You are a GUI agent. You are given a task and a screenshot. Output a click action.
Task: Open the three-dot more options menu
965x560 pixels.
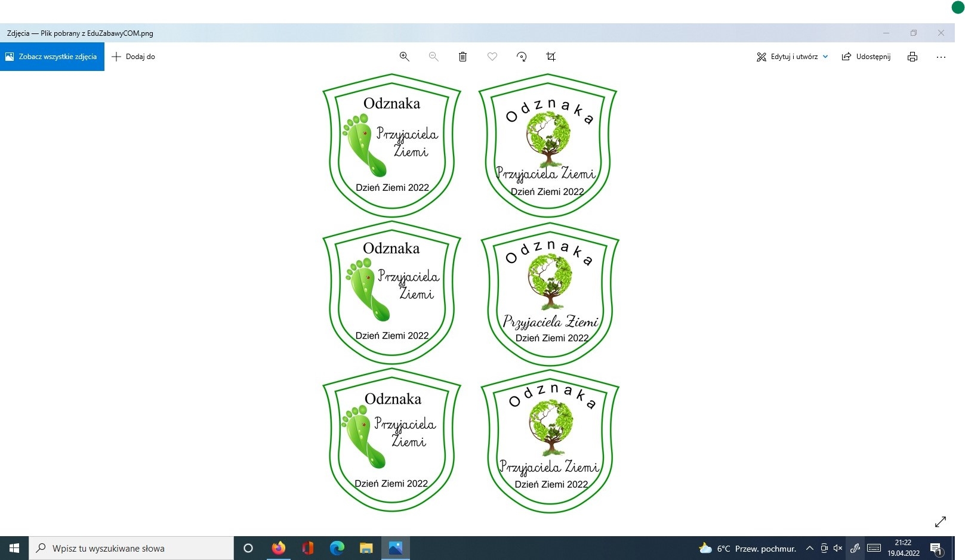[941, 57]
